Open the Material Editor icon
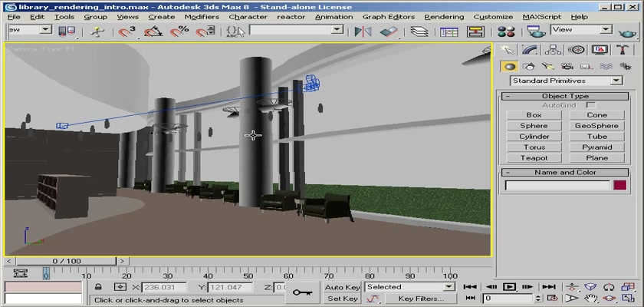 click(505, 31)
